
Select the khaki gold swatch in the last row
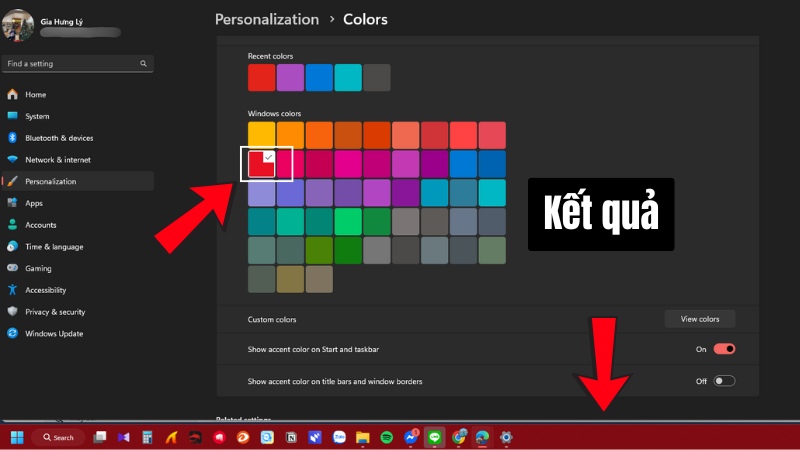pyautogui.click(x=290, y=279)
